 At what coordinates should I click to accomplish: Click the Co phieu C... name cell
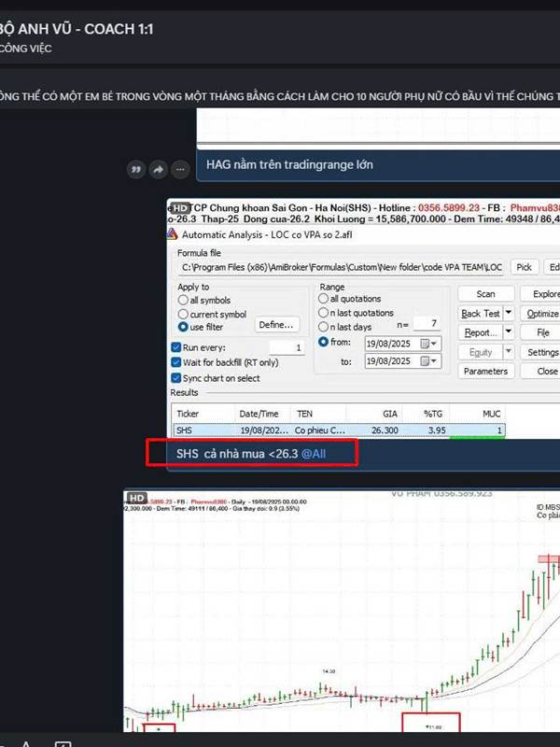click(x=319, y=430)
